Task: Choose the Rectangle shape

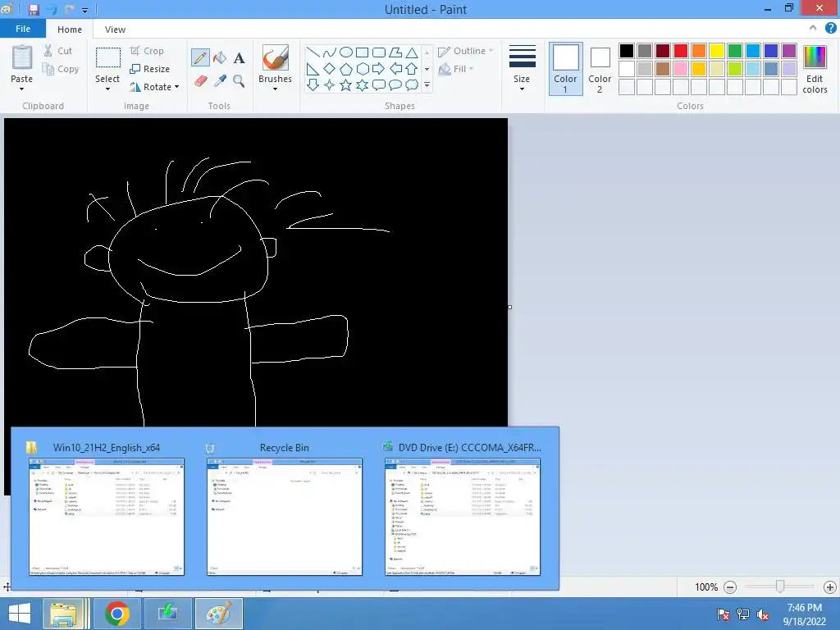Action: pyautogui.click(x=362, y=52)
